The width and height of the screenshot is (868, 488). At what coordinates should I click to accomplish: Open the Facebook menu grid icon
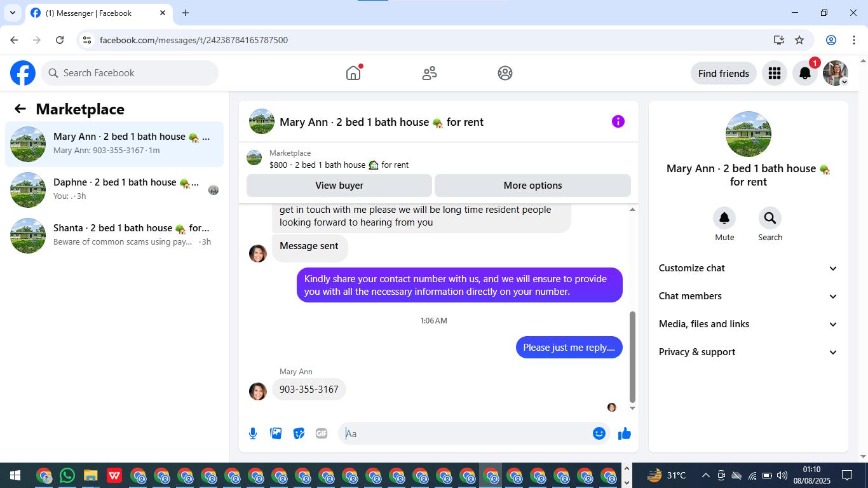coord(774,73)
